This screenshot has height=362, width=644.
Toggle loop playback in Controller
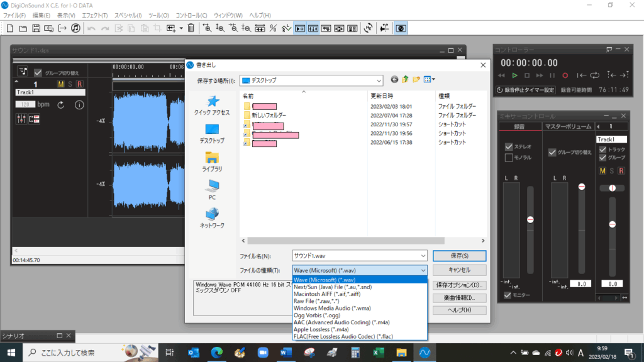(x=595, y=75)
